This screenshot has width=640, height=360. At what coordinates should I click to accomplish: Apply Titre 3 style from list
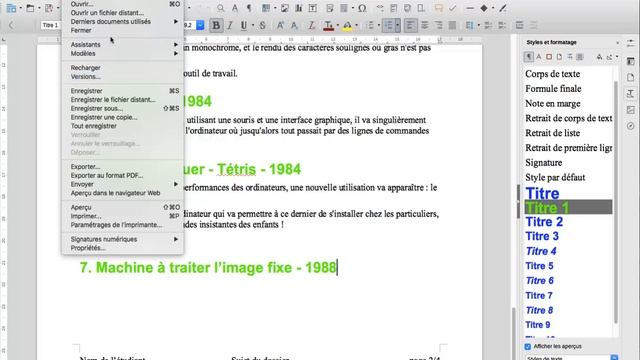pyautogui.click(x=542, y=236)
